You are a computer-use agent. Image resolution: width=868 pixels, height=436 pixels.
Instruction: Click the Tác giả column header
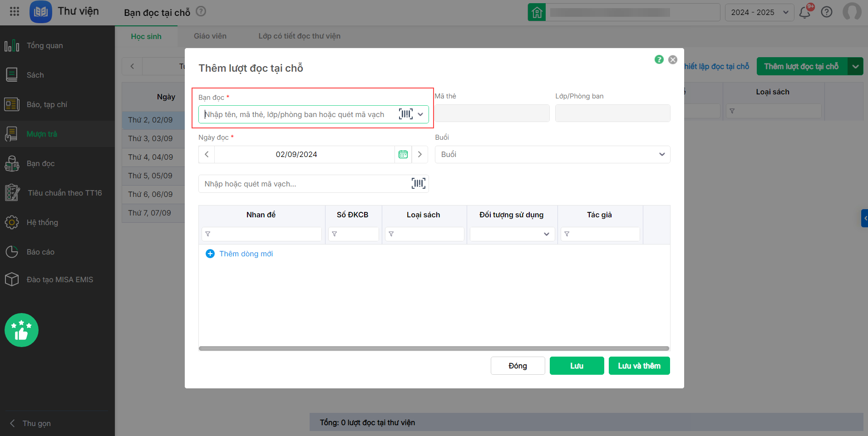600,215
